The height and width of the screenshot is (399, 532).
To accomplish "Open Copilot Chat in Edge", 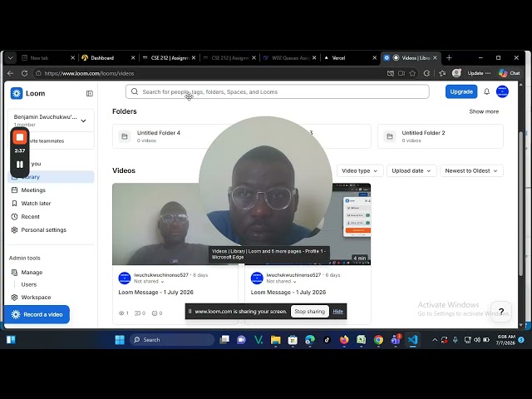I will coord(510,73).
